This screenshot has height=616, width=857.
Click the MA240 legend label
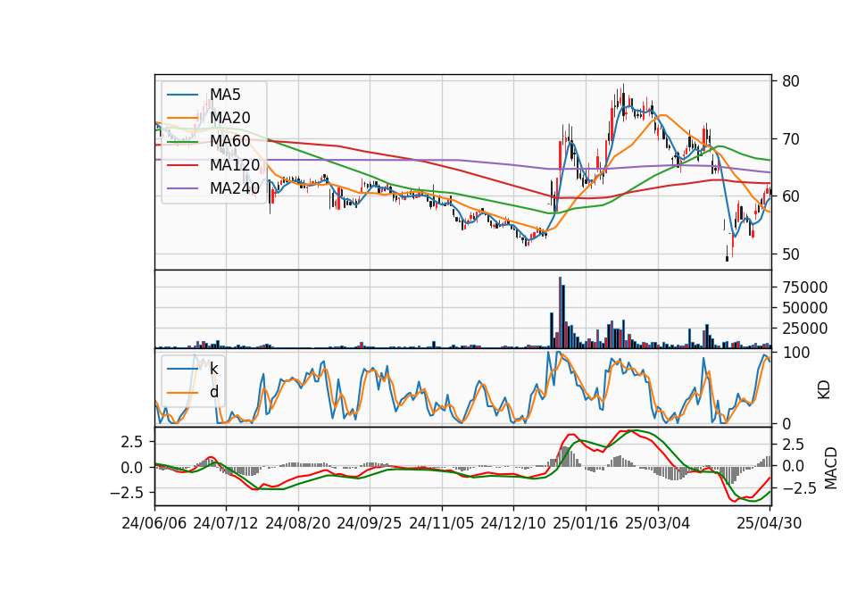(235, 188)
